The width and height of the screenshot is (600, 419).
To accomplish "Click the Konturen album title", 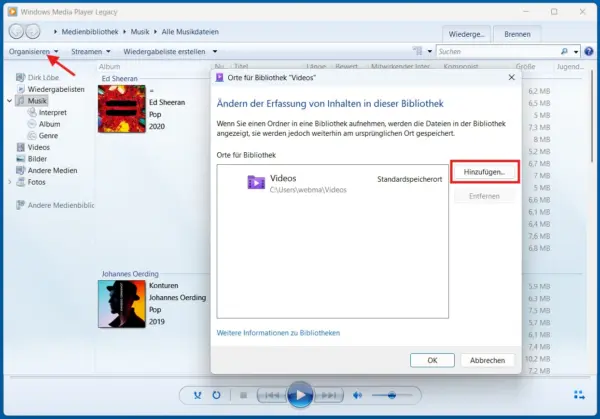I will point(164,285).
